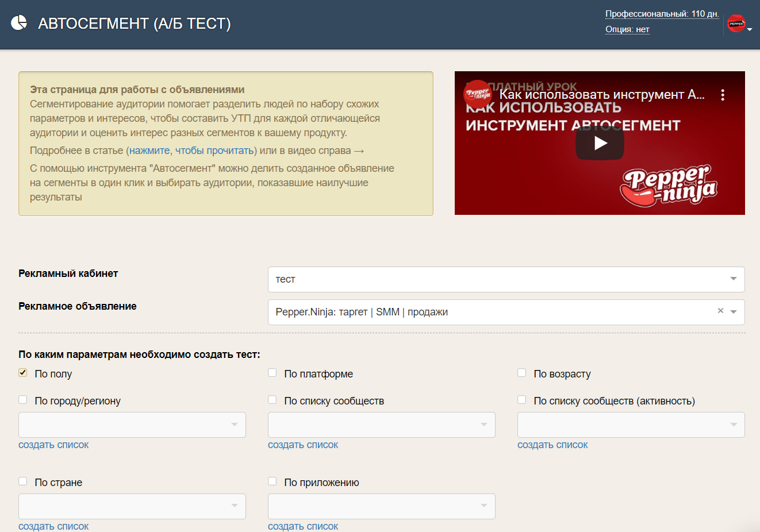The image size is (760, 532).
Task: Click 'Эта страница для работы с объявлениями' heading
Action: coord(137,90)
